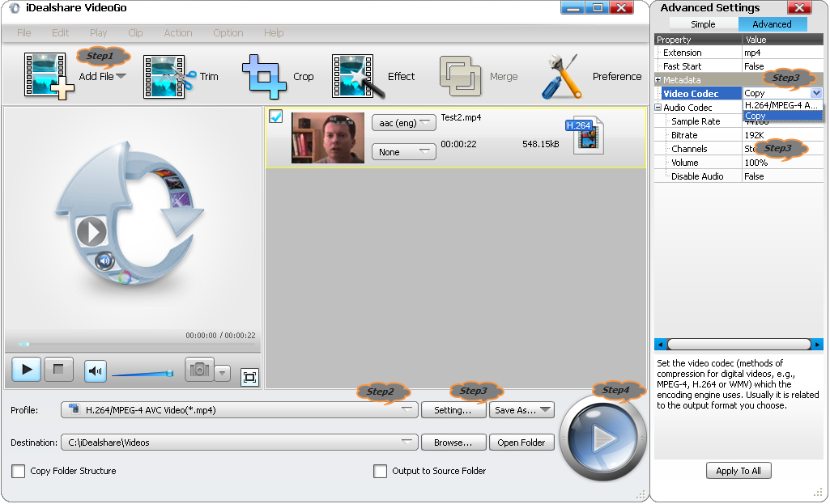Screen dimensions: 830x504
Task: Open the Effect tool icon
Action: pos(358,76)
